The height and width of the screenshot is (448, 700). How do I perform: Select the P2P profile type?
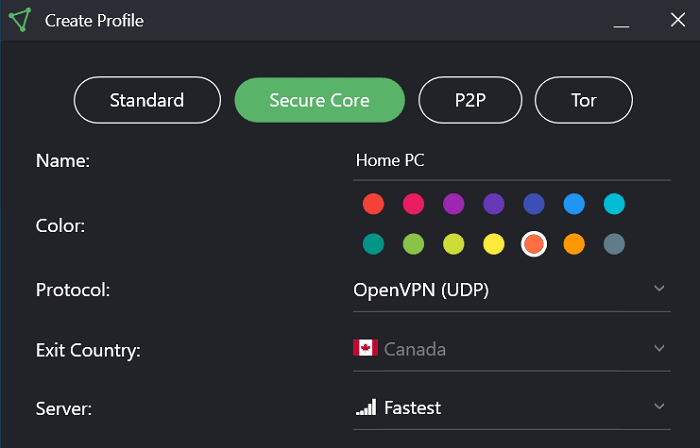click(x=470, y=100)
